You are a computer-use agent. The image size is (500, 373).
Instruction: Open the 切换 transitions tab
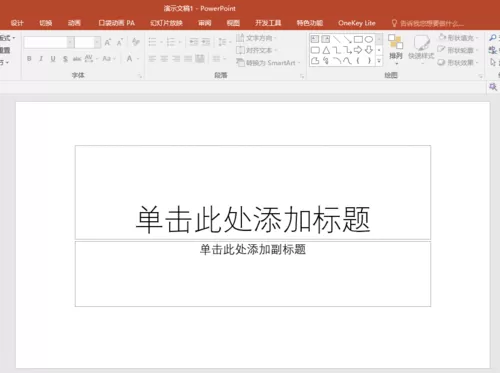[x=46, y=23]
